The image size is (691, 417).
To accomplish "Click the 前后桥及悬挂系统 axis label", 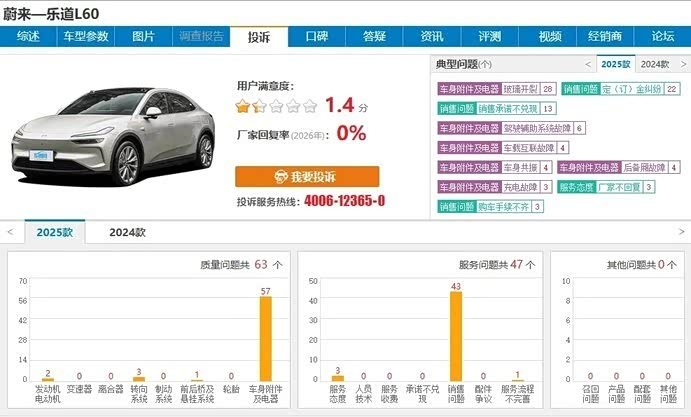I will point(197,394).
